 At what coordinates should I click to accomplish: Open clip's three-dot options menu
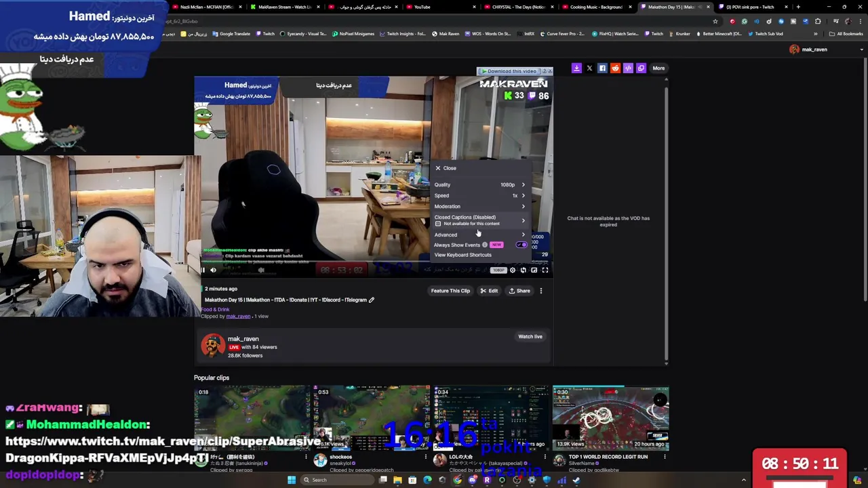(540, 291)
